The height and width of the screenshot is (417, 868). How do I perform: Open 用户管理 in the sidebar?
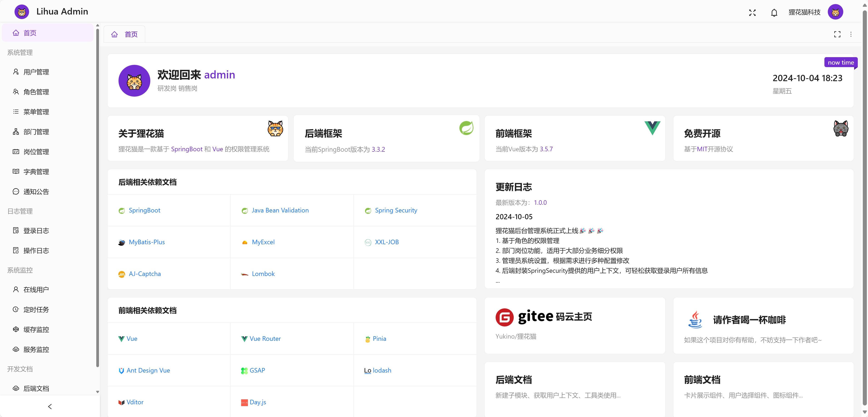pyautogui.click(x=36, y=72)
